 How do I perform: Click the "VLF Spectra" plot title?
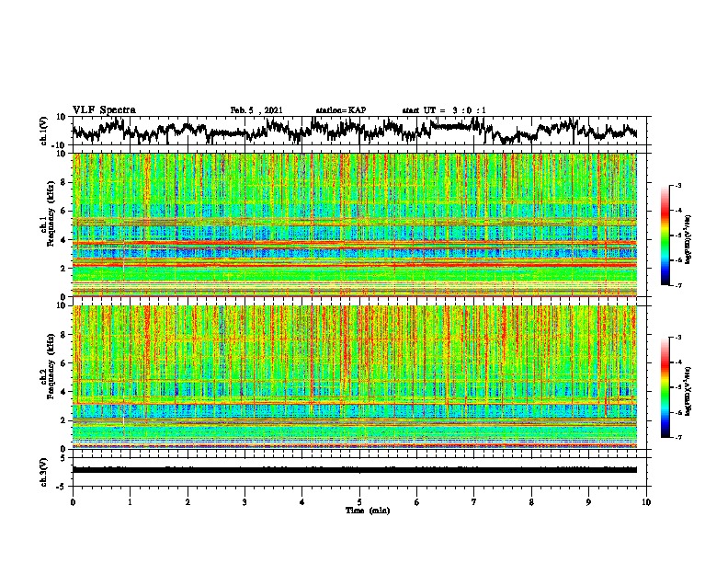coord(104,110)
